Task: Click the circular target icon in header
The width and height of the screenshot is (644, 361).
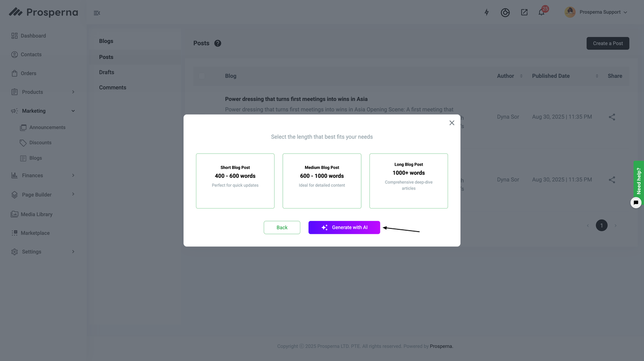Action: click(505, 12)
